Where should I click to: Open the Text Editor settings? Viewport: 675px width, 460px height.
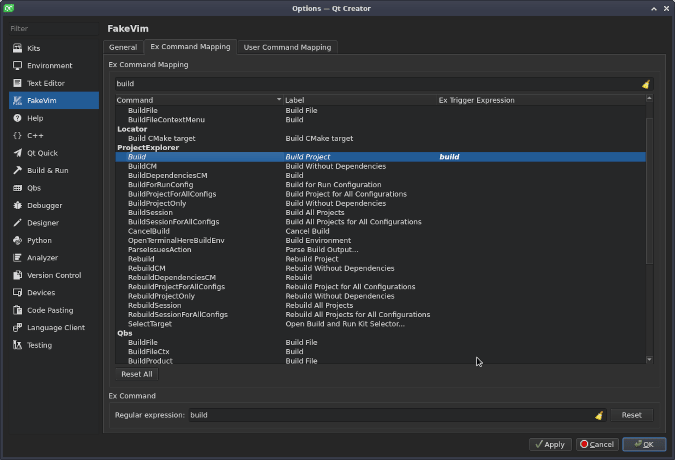45,83
